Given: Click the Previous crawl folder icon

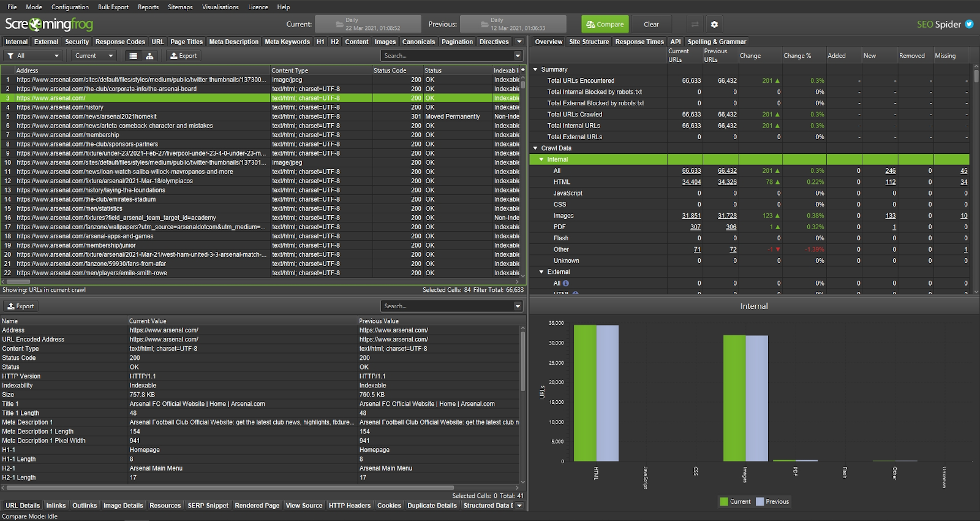Looking at the screenshot, I should click(484, 25).
